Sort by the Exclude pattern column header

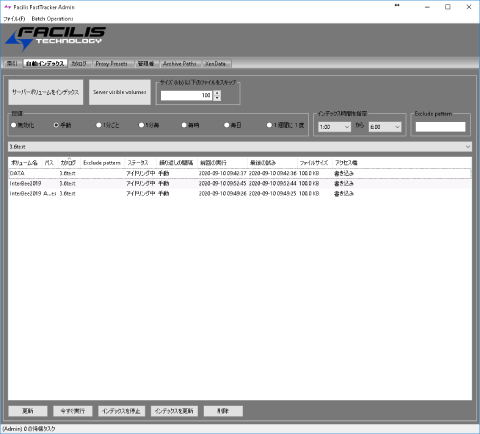click(x=102, y=163)
